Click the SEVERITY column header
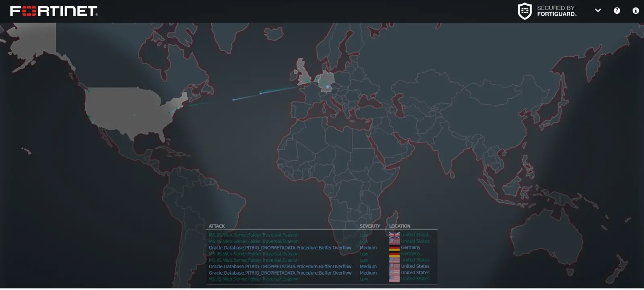 click(x=369, y=226)
